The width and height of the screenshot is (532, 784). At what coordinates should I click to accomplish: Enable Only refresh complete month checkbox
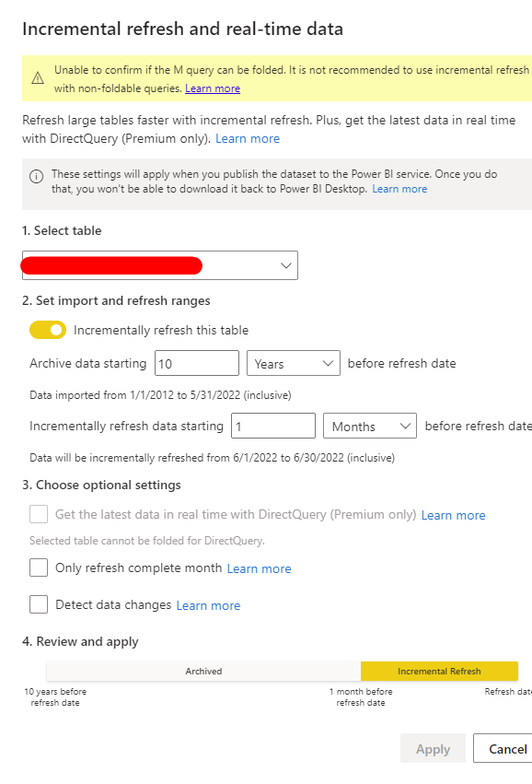pos(39,568)
